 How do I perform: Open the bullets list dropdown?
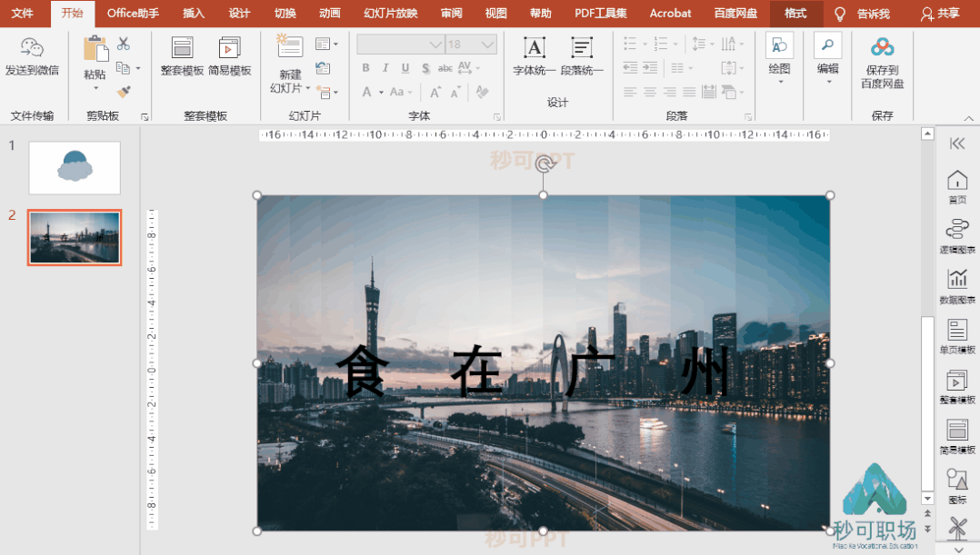point(645,44)
